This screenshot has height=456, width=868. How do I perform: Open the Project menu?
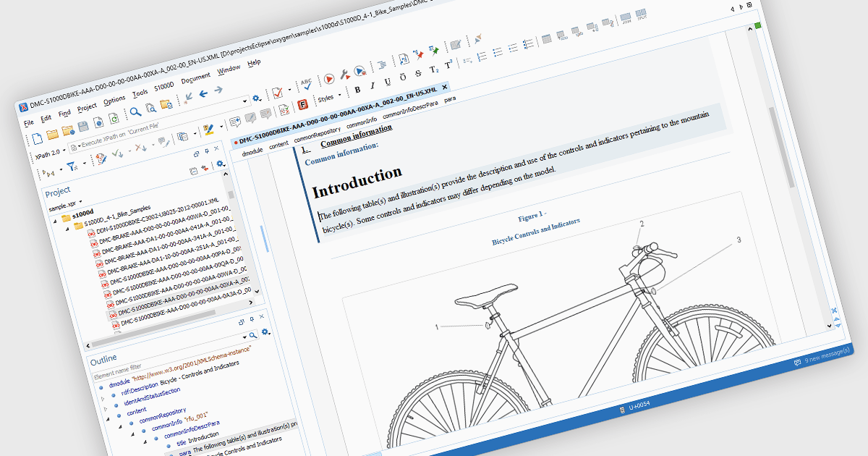click(x=87, y=107)
